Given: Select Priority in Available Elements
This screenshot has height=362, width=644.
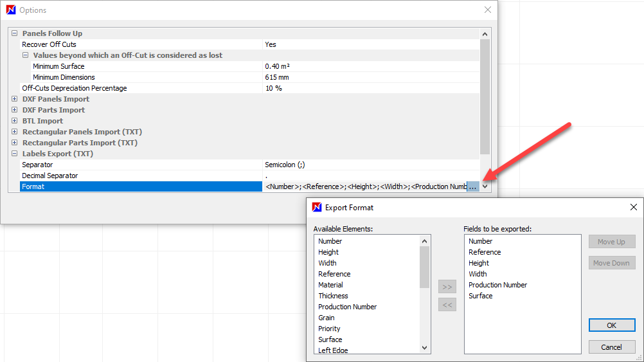Looking at the screenshot, I should [x=330, y=329].
